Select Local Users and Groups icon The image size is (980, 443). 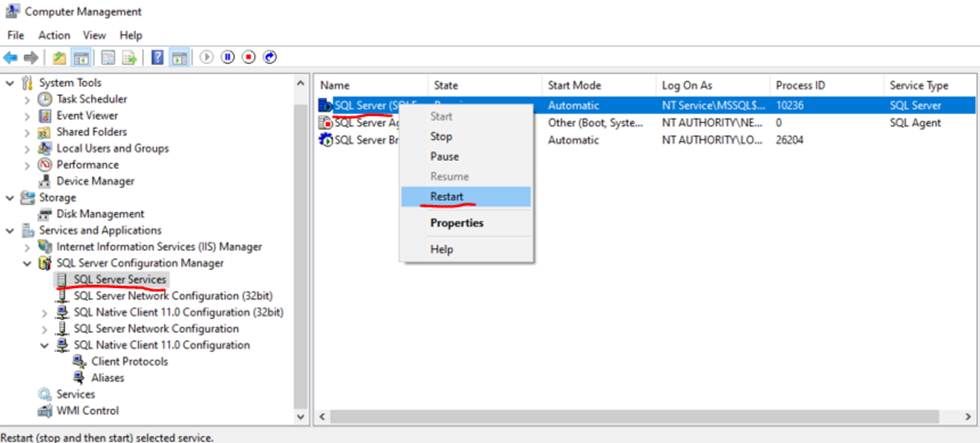(x=45, y=148)
